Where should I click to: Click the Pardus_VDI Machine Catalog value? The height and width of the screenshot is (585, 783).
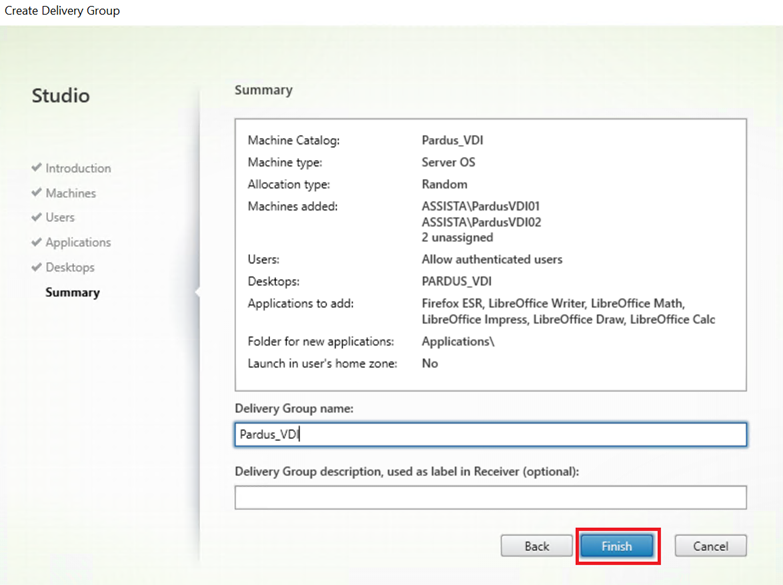452,140
